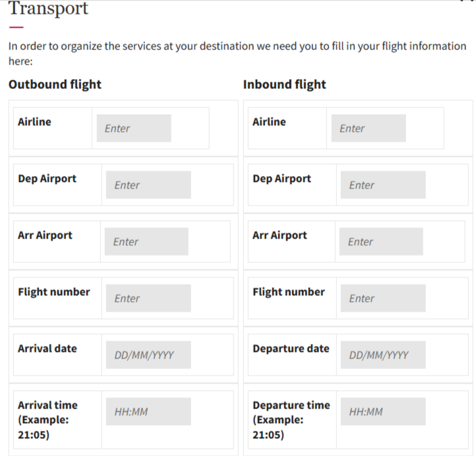Select the Inbound Arr Airport input field
This screenshot has height=456, width=476.
[380, 242]
